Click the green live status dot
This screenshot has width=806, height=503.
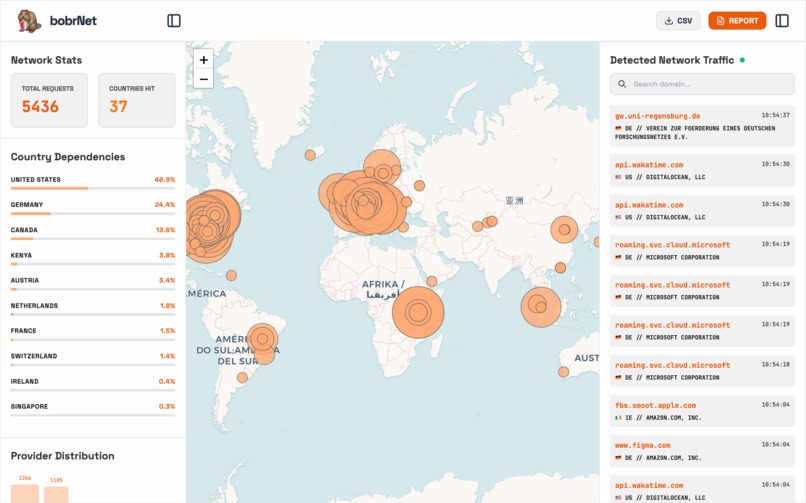coord(742,60)
